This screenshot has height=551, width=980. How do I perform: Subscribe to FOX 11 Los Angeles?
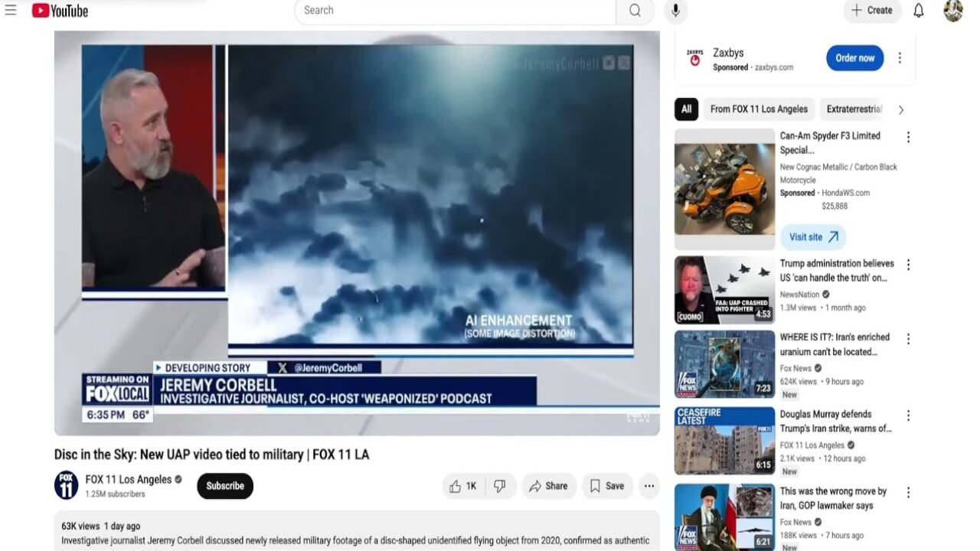[225, 486]
